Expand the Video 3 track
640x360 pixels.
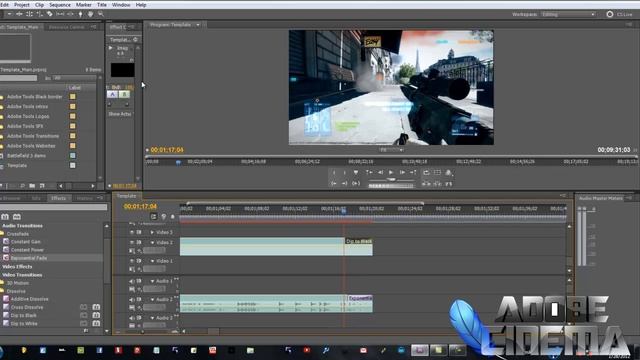coord(152,232)
